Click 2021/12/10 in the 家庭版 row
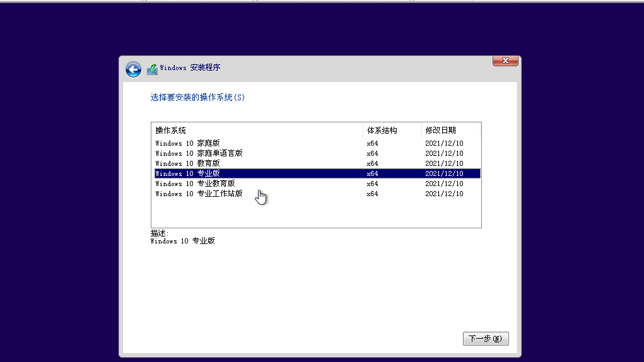 [444, 143]
